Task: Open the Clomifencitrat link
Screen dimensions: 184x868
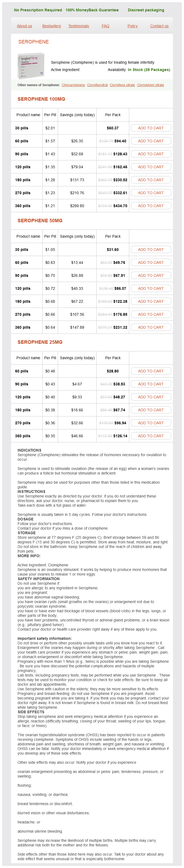Action: click(x=97, y=85)
